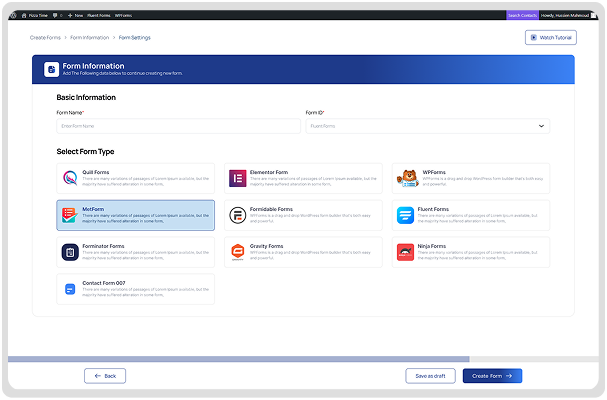The height and width of the screenshot is (400, 607).
Task: Click the play icon in Watch Tutorial
Action: pos(533,38)
